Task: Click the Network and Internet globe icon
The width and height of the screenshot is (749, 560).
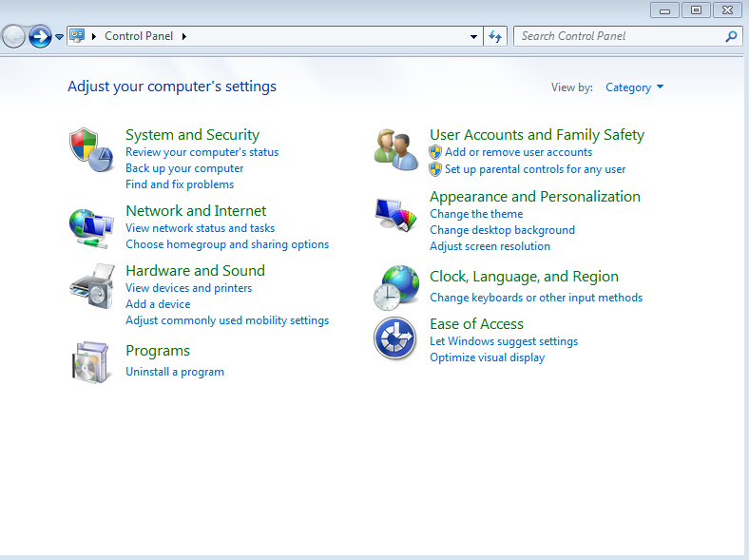Action: (x=90, y=228)
